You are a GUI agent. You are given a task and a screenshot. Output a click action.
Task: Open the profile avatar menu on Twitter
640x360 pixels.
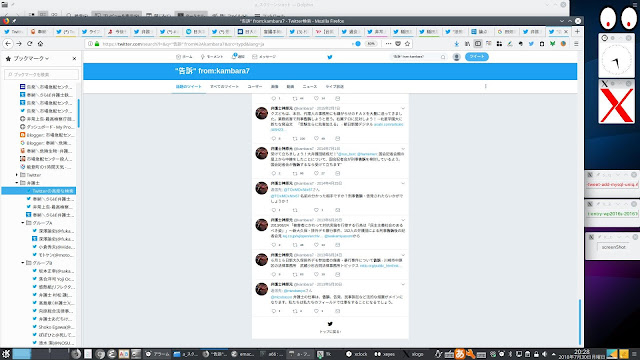pyautogui.click(x=456, y=57)
